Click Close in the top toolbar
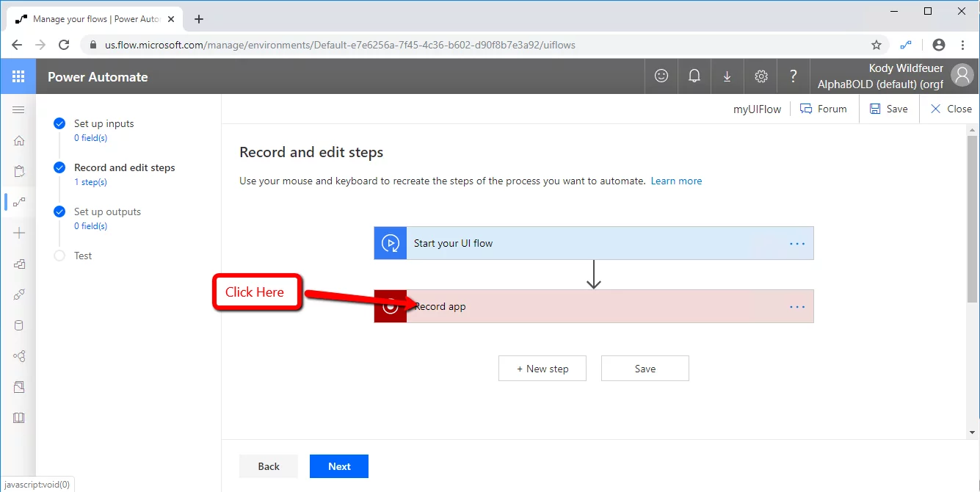Screen dimensions: 980x492 coord(951,109)
